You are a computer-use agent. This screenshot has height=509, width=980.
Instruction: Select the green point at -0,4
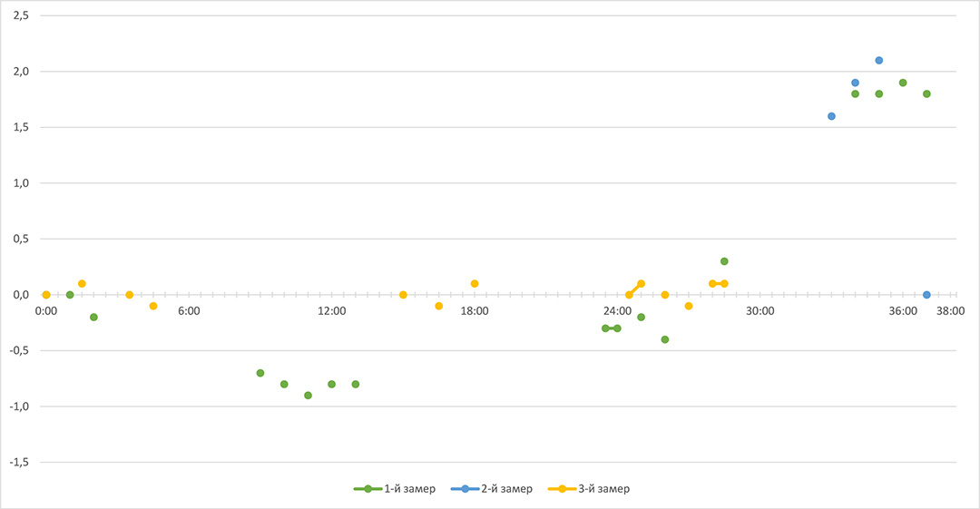(665, 339)
